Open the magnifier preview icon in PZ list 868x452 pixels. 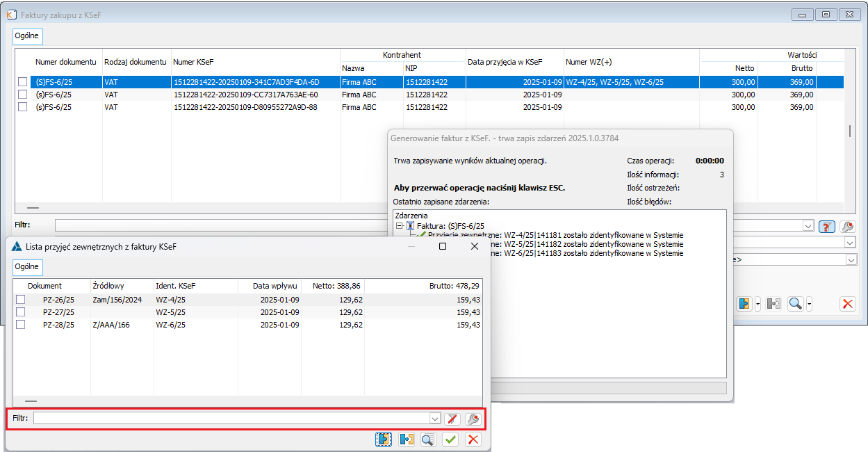(x=428, y=439)
